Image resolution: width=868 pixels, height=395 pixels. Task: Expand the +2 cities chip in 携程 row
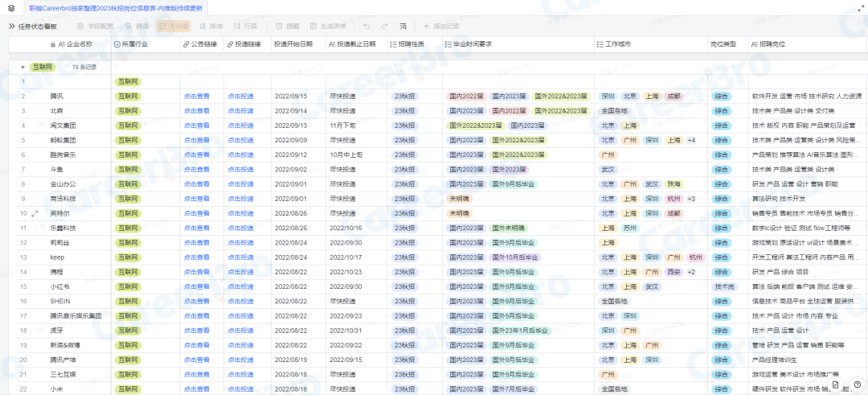coord(691,272)
